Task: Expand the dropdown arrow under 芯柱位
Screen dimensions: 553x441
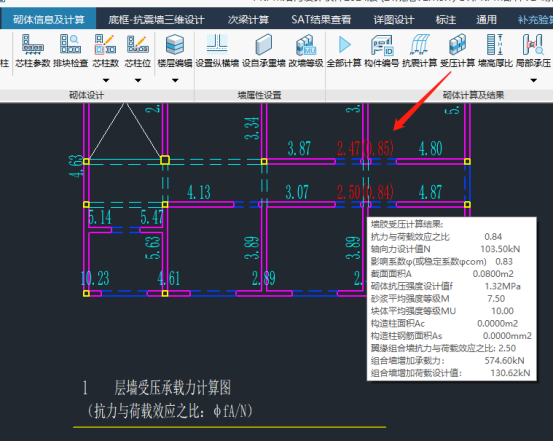Action: [x=138, y=80]
